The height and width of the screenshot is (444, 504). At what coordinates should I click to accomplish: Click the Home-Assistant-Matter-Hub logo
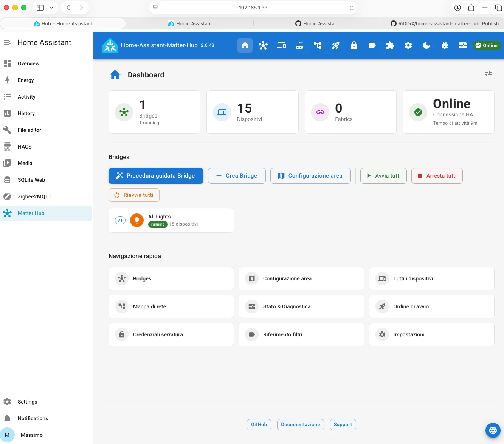click(x=110, y=45)
